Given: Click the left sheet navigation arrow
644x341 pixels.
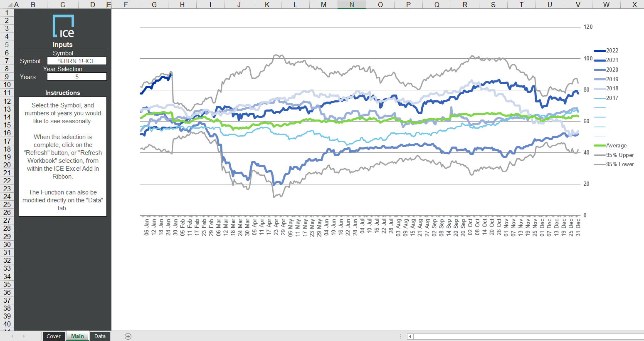Looking at the screenshot, I should click(13, 336).
